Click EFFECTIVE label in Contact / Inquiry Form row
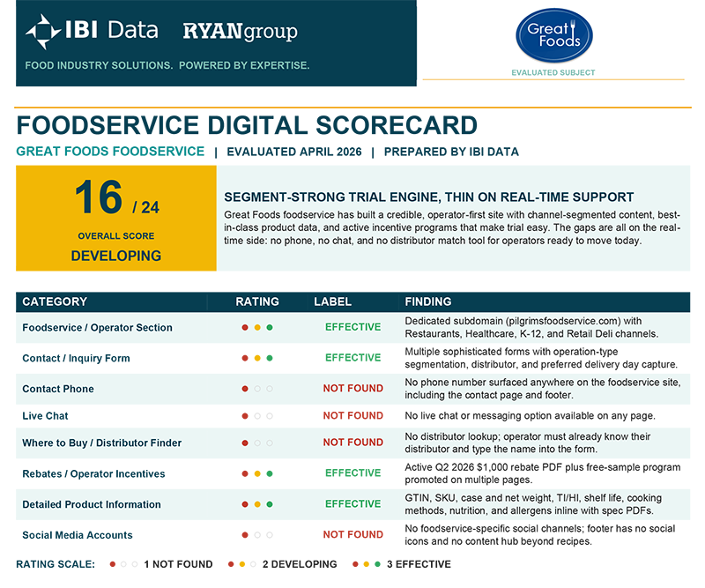This screenshot has height=588, width=705. pos(353,358)
